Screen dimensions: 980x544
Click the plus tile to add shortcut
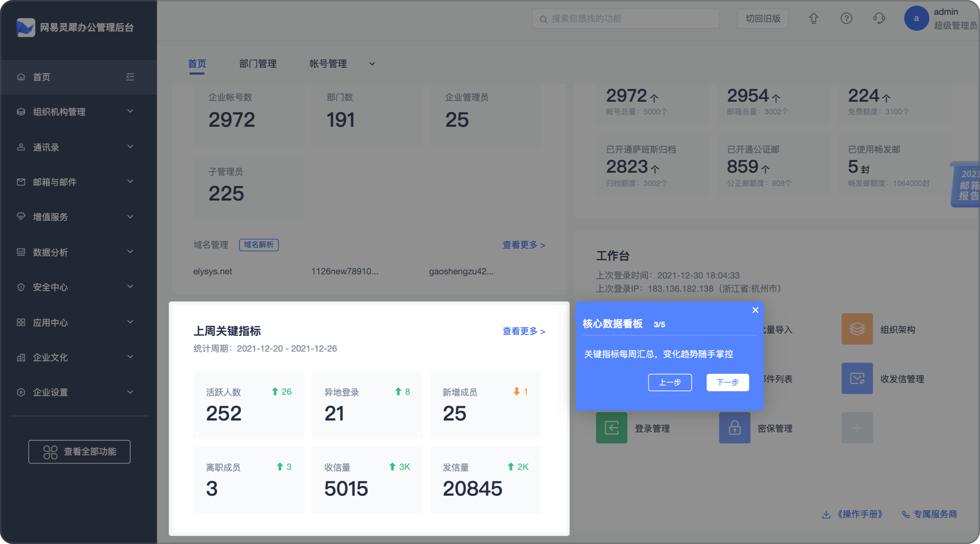coord(857,428)
